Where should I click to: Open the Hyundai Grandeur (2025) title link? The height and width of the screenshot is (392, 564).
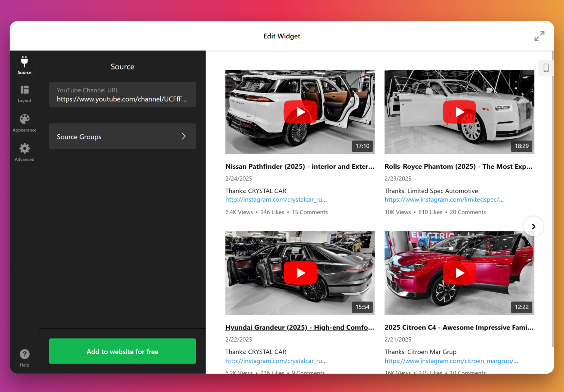coord(299,328)
